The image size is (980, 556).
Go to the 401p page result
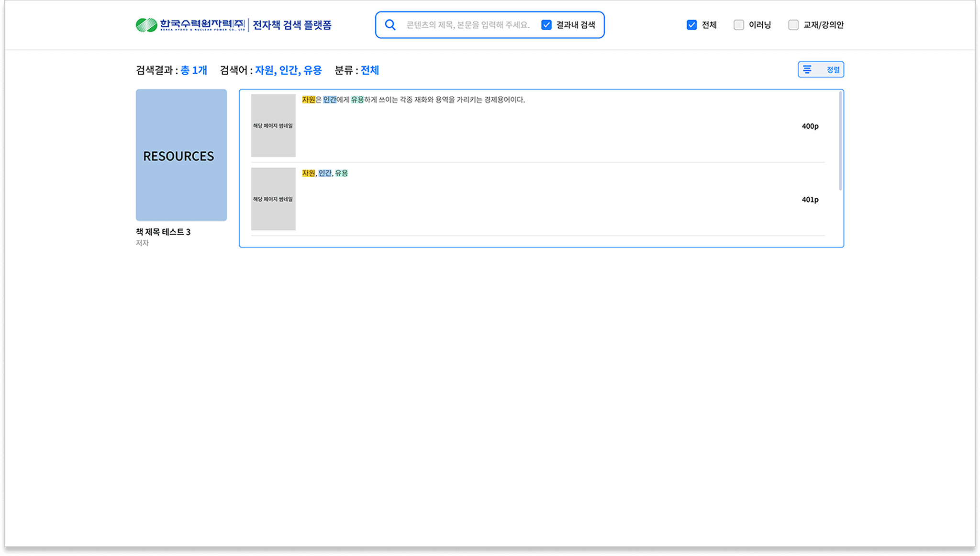[810, 200]
